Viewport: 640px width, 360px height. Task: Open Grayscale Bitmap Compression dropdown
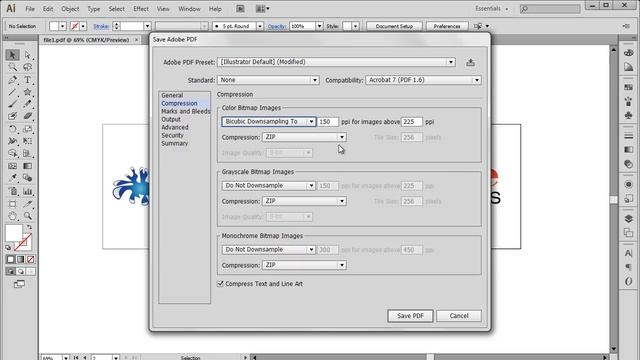click(304, 201)
